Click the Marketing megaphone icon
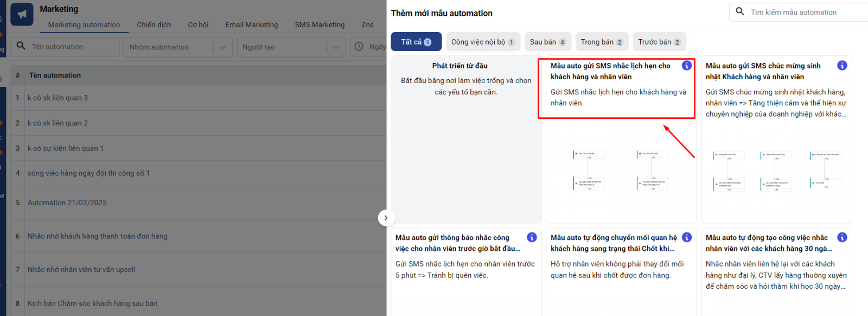 22,15
